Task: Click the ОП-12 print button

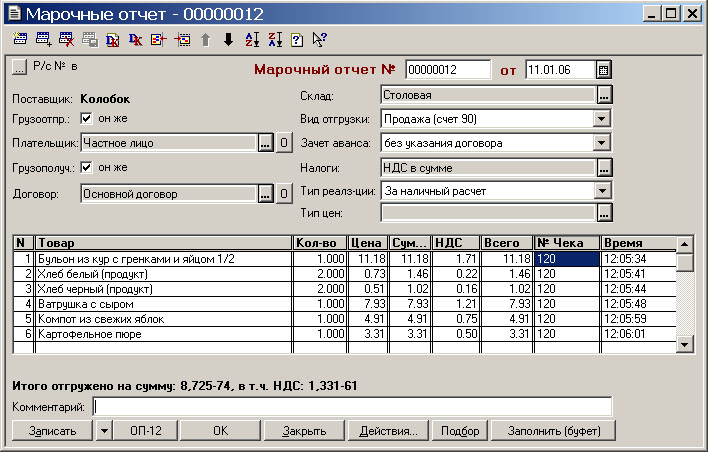Action: 146,432
